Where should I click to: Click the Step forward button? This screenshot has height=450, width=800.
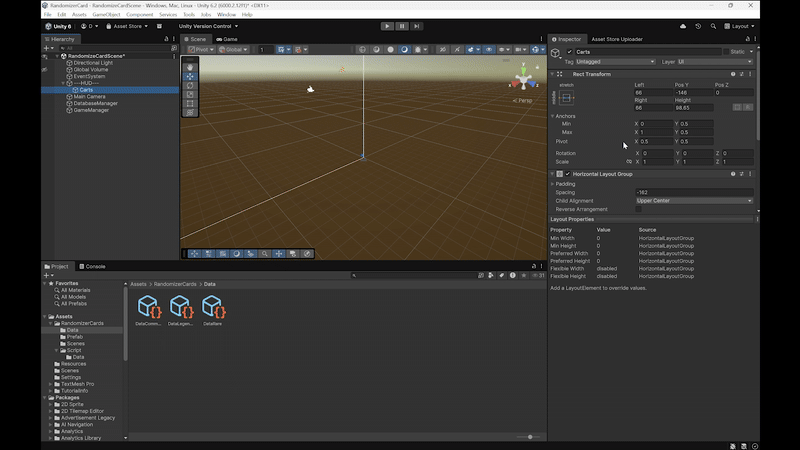point(415,26)
